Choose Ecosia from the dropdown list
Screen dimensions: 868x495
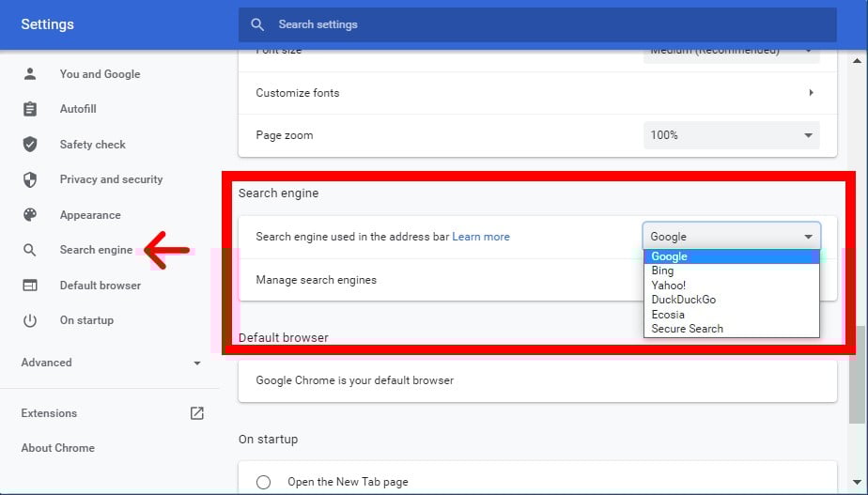tap(731, 315)
